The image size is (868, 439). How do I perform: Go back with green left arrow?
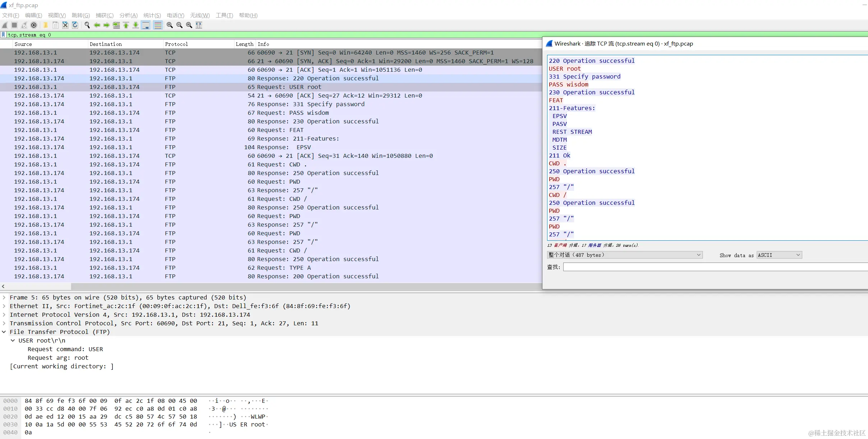pyautogui.click(x=97, y=25)
